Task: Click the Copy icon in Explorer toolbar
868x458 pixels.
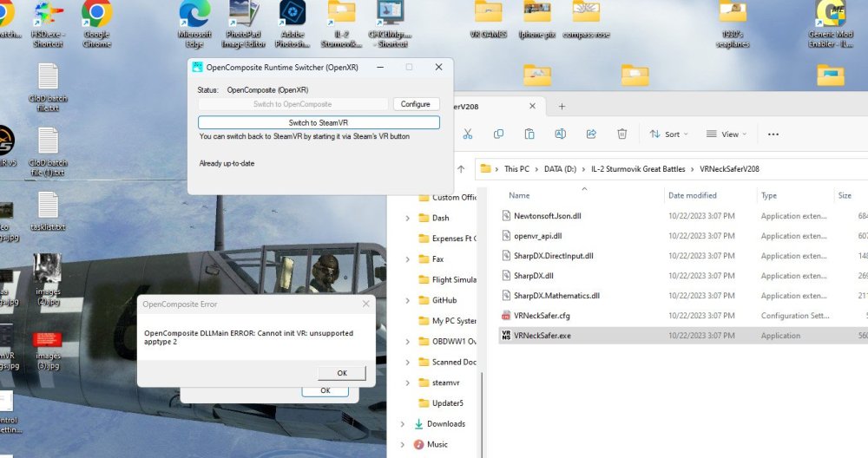Action: point(498,134)
